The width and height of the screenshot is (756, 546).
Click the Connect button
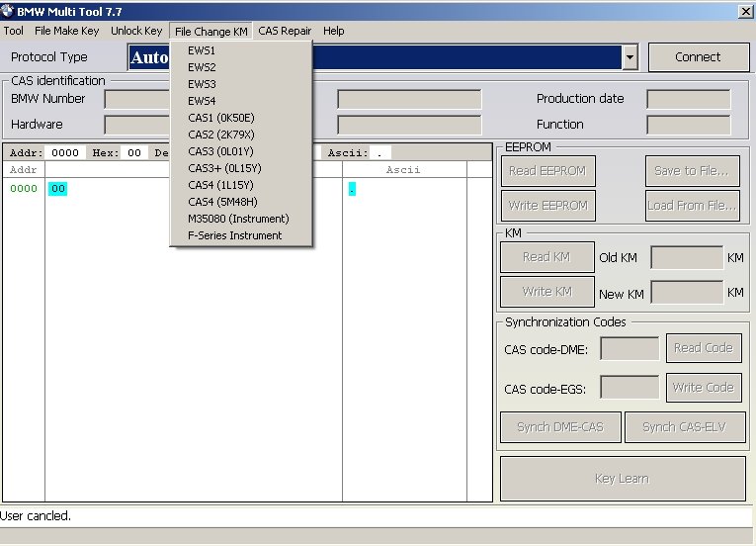tap(698, 57)
